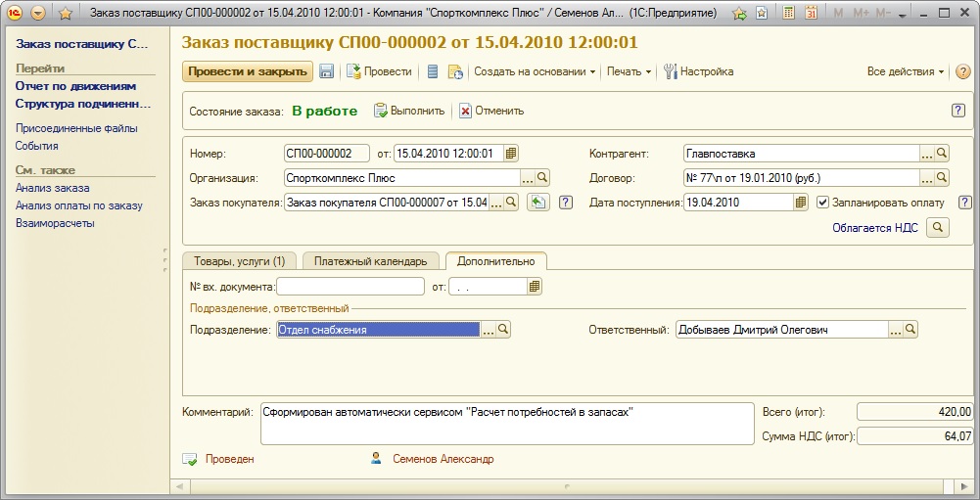Click Подразделение field Отдел снабжения
980x500 pixels.
tap(378, 330)
